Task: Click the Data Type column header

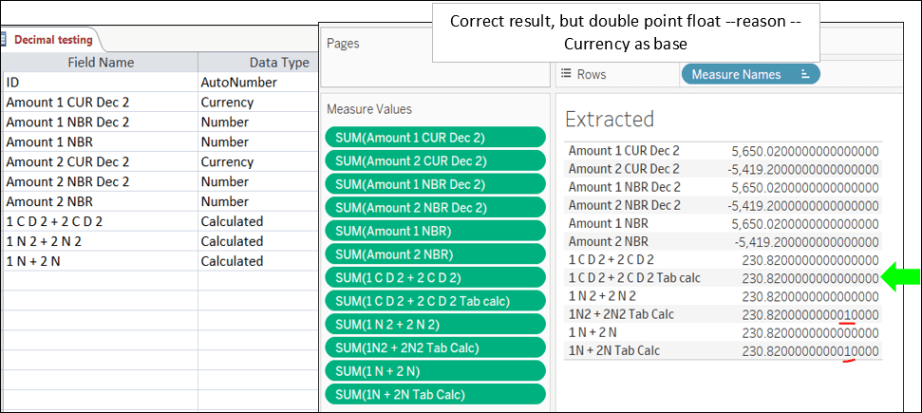Action: coord(259,62)
